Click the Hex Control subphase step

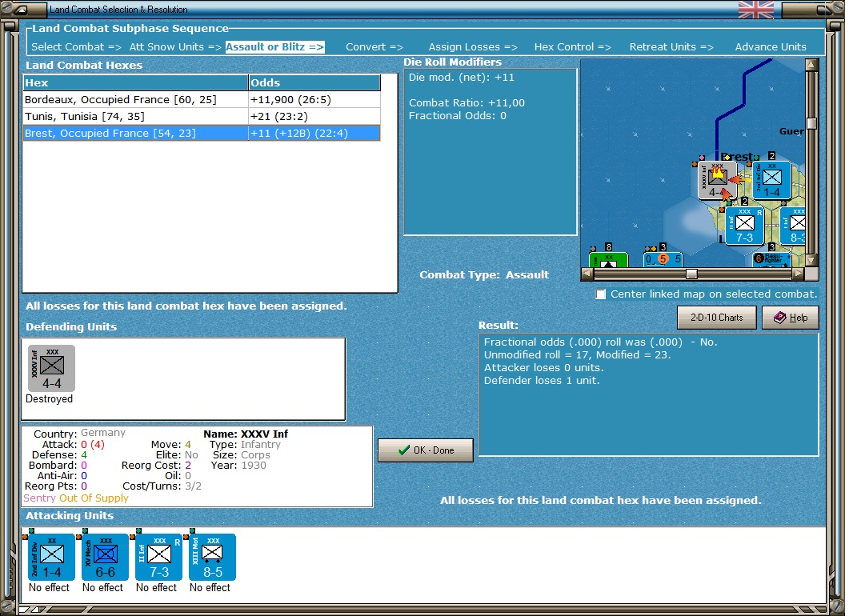(x=573, y=47)
